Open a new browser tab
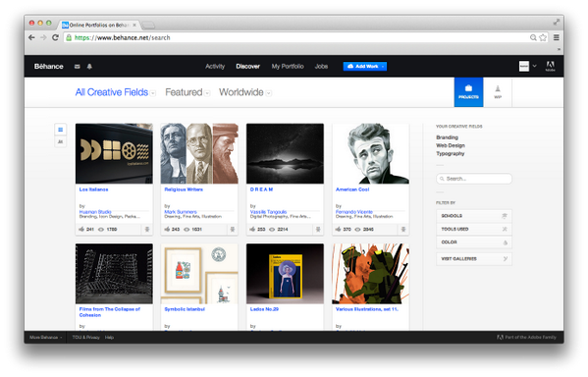This screenshot has height=377, width=588. tap(148, 26)
